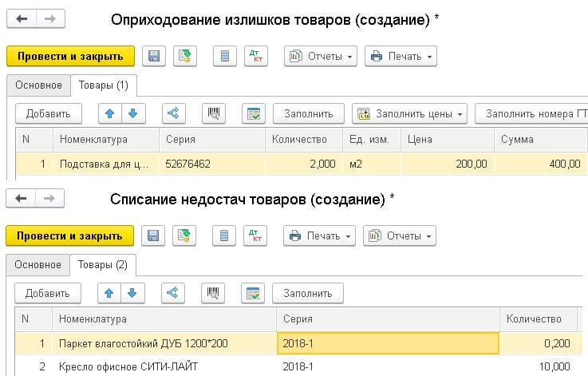Move row up in the top Товары table

click(x=110, y=113)
